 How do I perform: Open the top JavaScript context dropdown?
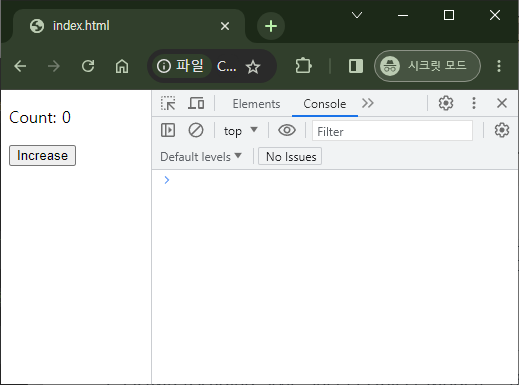point(241,131)
